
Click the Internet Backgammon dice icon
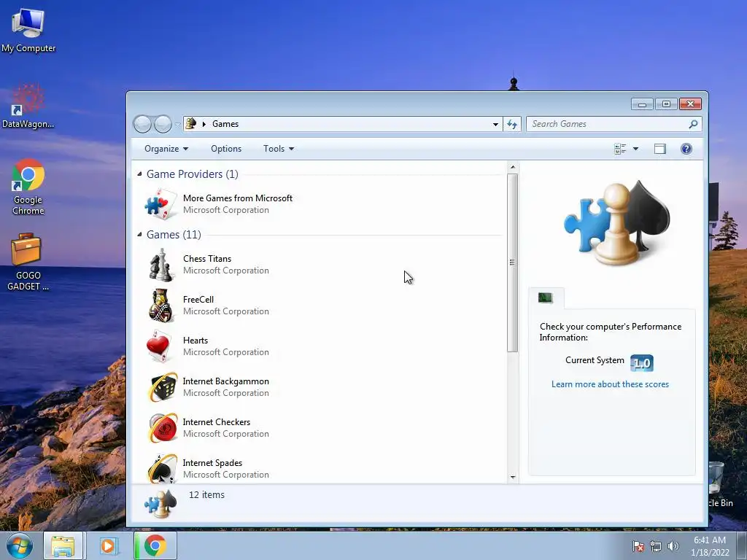click(x=162, y=388)
